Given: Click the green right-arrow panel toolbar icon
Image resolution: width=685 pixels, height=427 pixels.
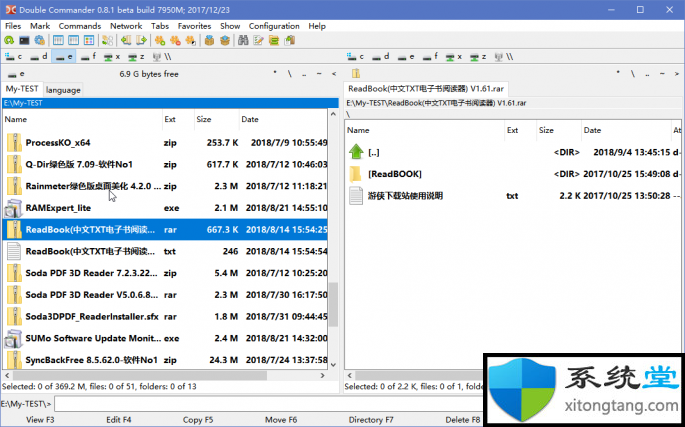Looking at the screenshot, I should 141,41.
